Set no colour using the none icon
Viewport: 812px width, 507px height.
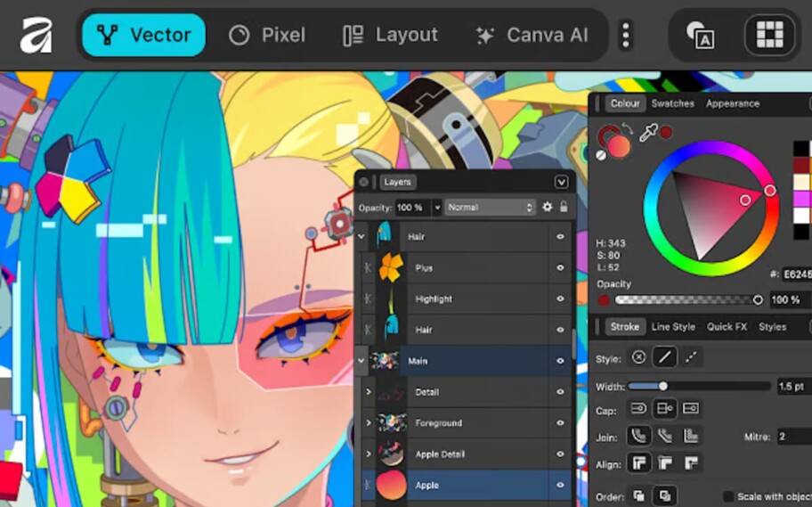pyautogui.click(x=601, y=155)
